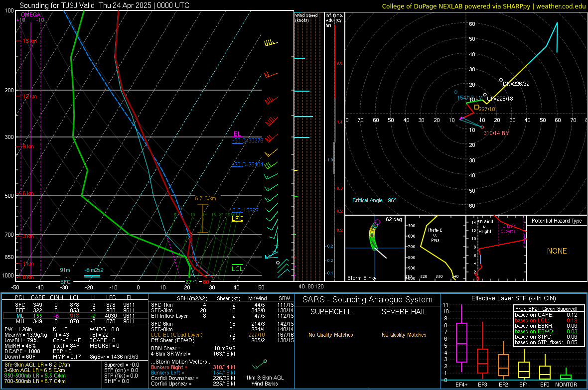The width and height of the screenshot is (588, 390).
Task: Click the Classic Supercell annotation
Action: (x=509, y=229)
